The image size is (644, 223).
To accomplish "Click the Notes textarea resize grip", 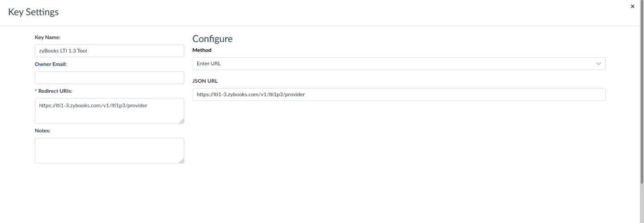I will [181, 160].
